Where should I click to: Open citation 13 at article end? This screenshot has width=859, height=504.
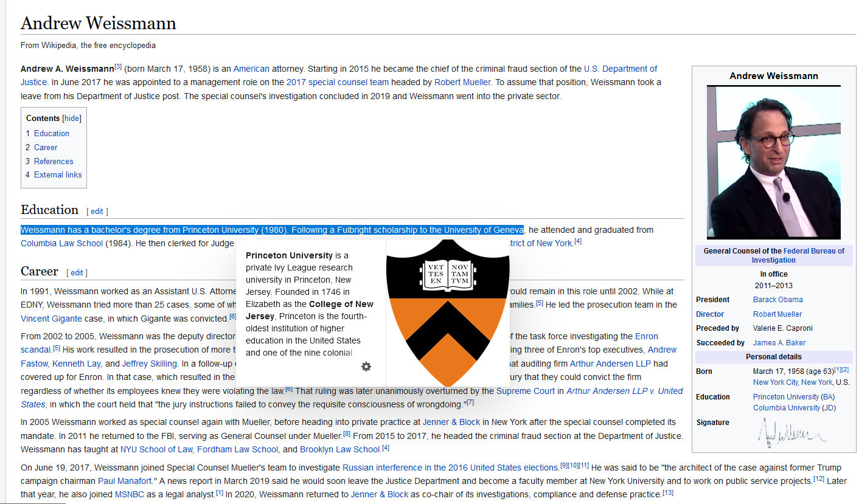coord(668,492)
